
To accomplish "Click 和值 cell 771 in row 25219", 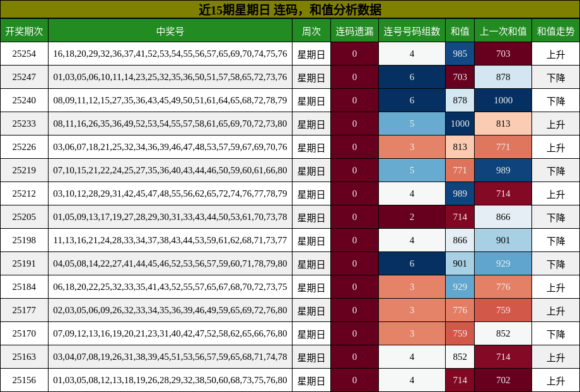I will [x=460, y=170].
